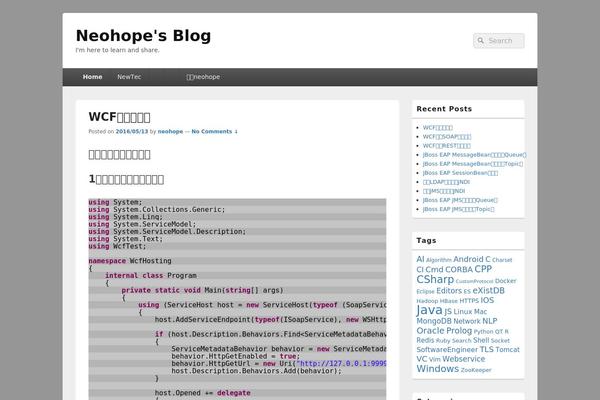
Task: Browse the eXistDB tag
Action: 488,291
